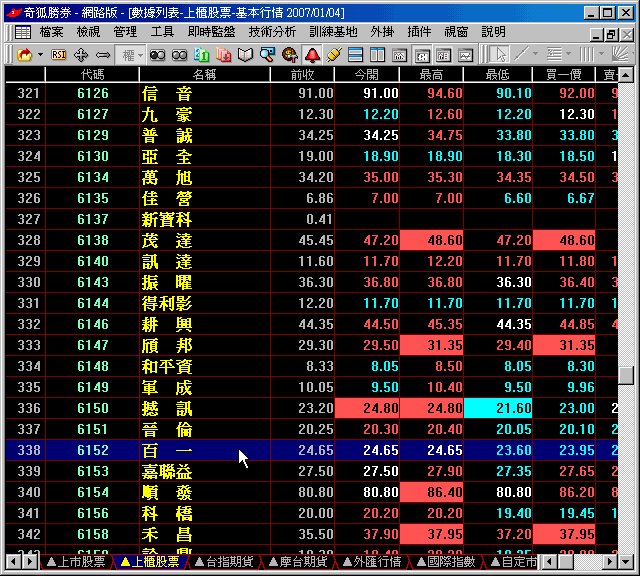Viewport: 640px width, 576px height.
Task: Click the vertical split layout icon
Action: tap(378, 55)
